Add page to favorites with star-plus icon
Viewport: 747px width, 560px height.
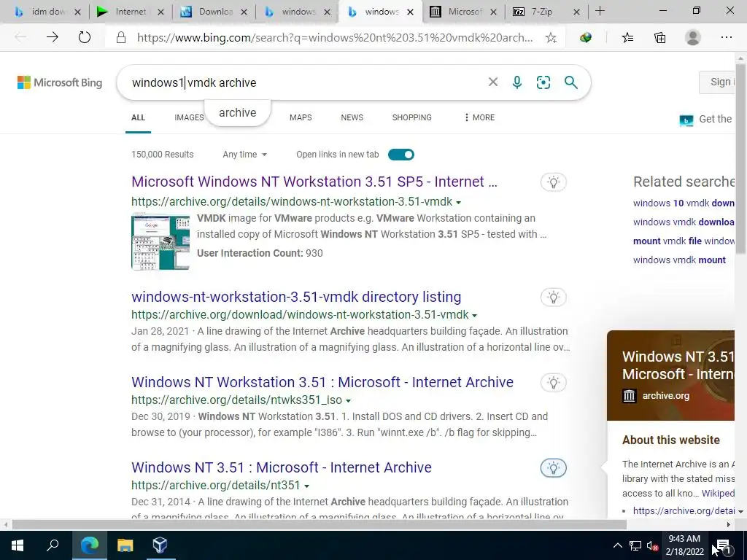pos(551,38)
